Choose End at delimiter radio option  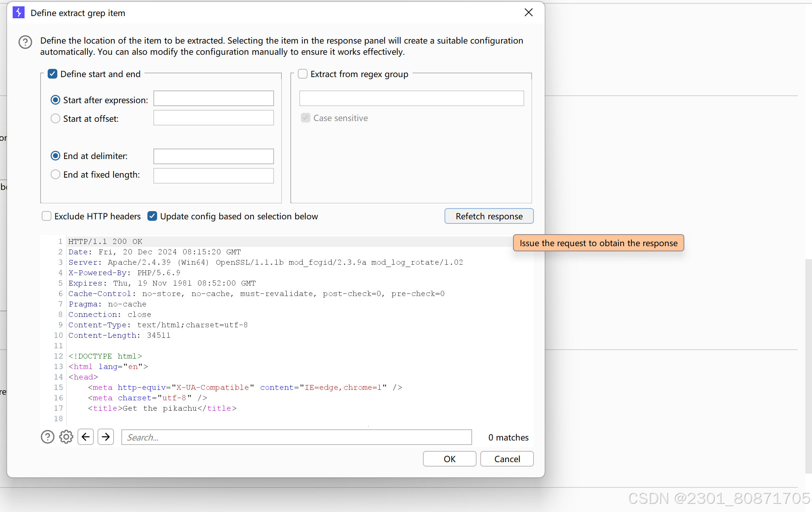tap(55, 156)
